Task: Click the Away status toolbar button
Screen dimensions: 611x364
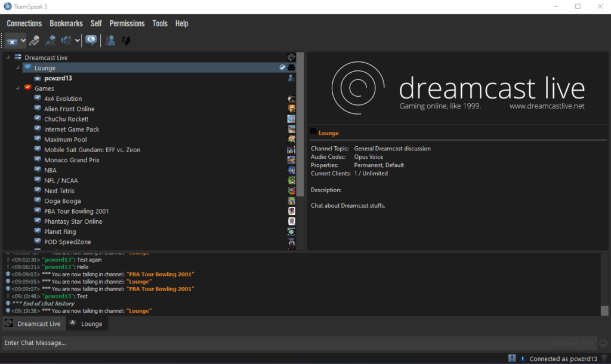Action: 12,41
